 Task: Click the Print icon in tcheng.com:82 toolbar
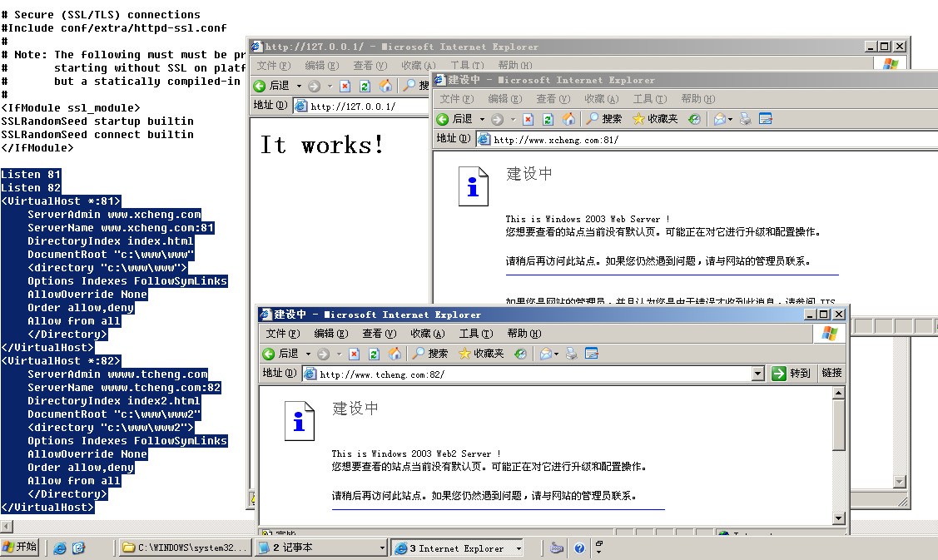pos(573,354)
